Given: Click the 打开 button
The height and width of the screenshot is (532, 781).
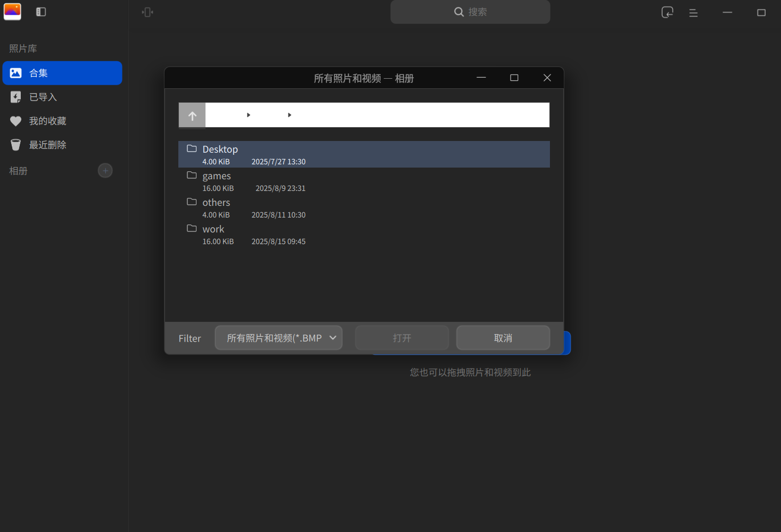Looking at the screenshot, I should coord(402,338).
